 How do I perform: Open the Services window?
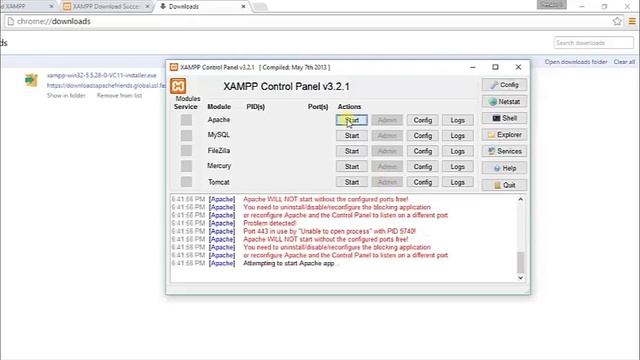[504, 151]
